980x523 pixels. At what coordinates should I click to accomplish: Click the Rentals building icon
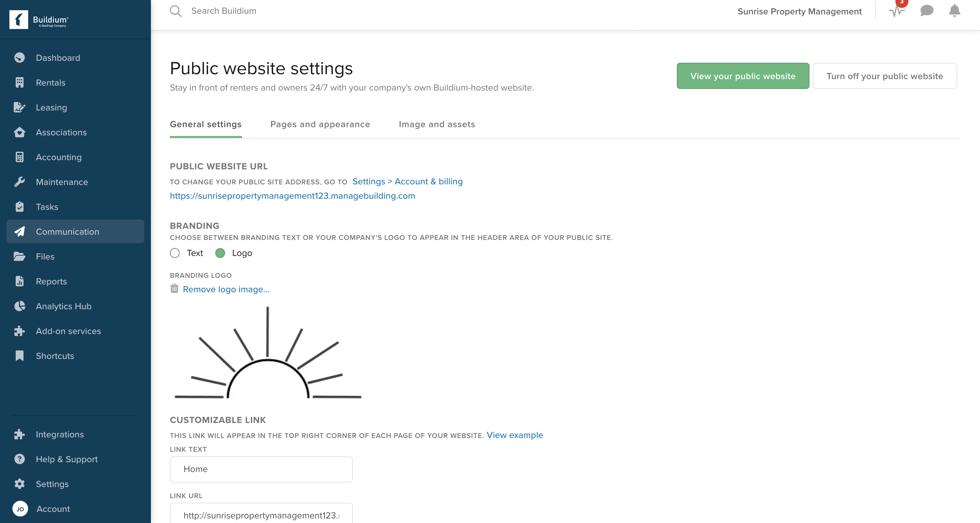tap(19, 82)
